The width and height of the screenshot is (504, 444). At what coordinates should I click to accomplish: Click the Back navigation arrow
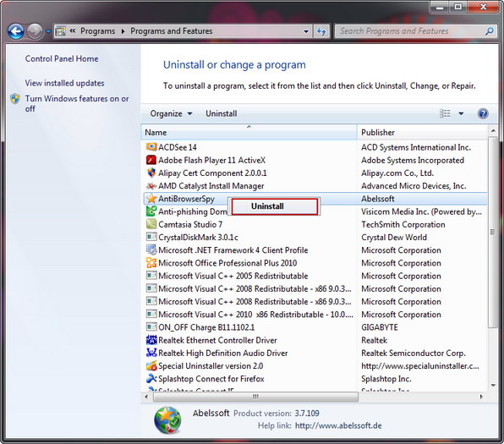pos(16,31)
